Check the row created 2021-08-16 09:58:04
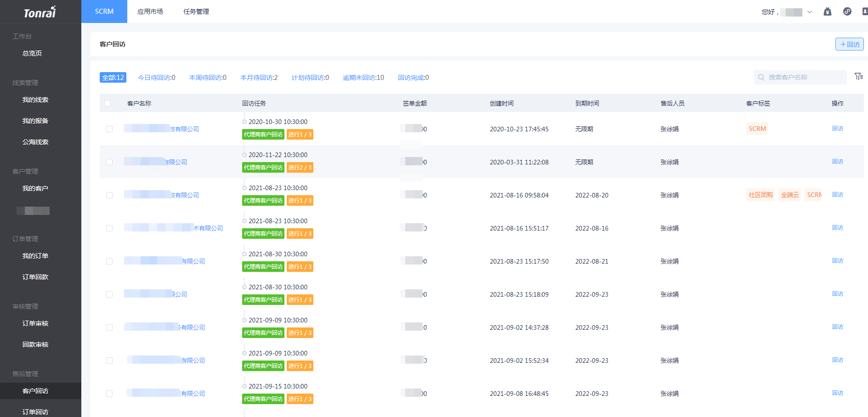The width and height of the screenshot is (868, 417). [109, 195]
